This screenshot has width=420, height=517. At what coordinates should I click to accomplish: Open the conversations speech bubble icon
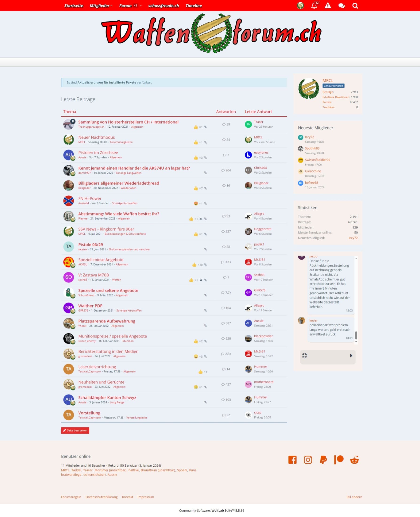click(341, 6)
